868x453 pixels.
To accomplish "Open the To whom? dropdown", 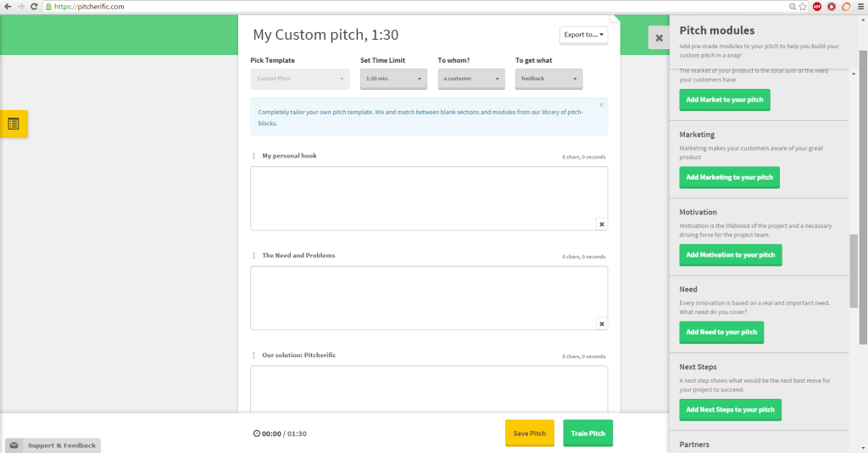I will [x=471, y=79].
